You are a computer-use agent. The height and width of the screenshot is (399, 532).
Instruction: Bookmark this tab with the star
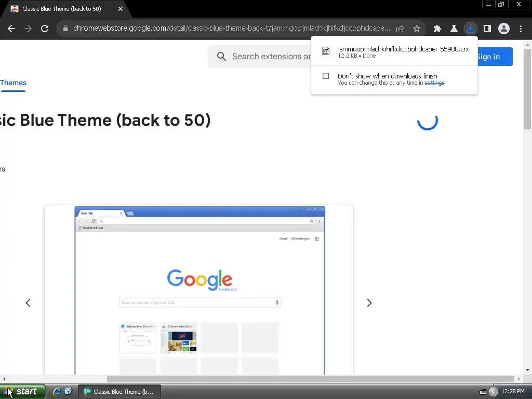pyautogui.click(x=417, y=29)
